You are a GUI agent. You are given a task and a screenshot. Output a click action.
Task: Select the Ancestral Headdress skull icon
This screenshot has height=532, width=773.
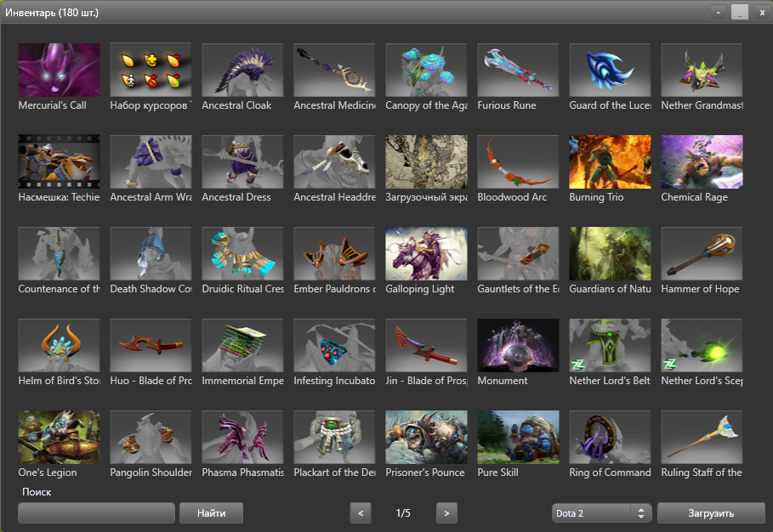[x=334, y=161]
